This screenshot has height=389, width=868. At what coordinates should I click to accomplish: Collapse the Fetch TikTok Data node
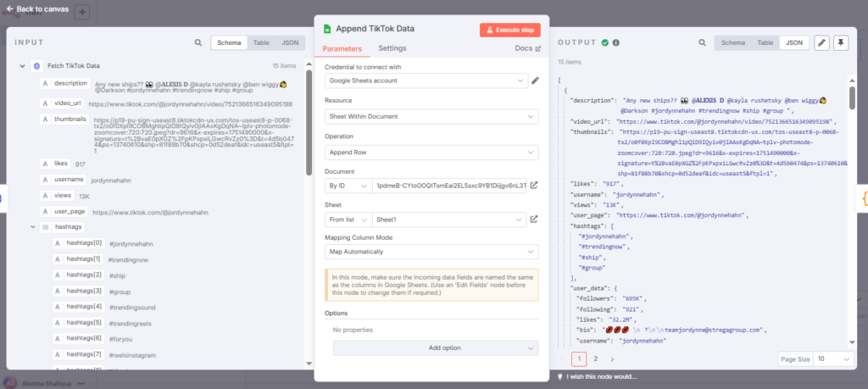(22, 66)
